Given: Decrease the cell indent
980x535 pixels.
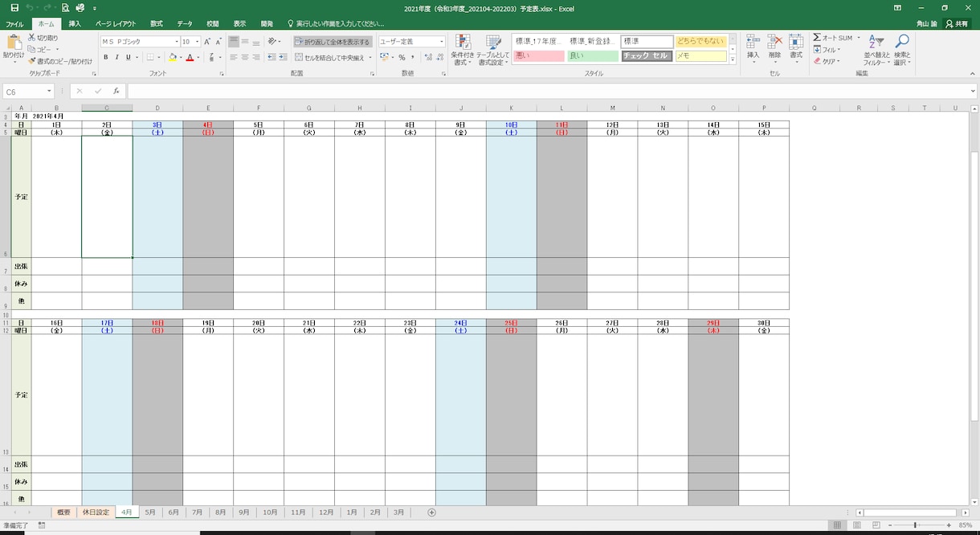Looking at the screenshot, I should point(272,58).
